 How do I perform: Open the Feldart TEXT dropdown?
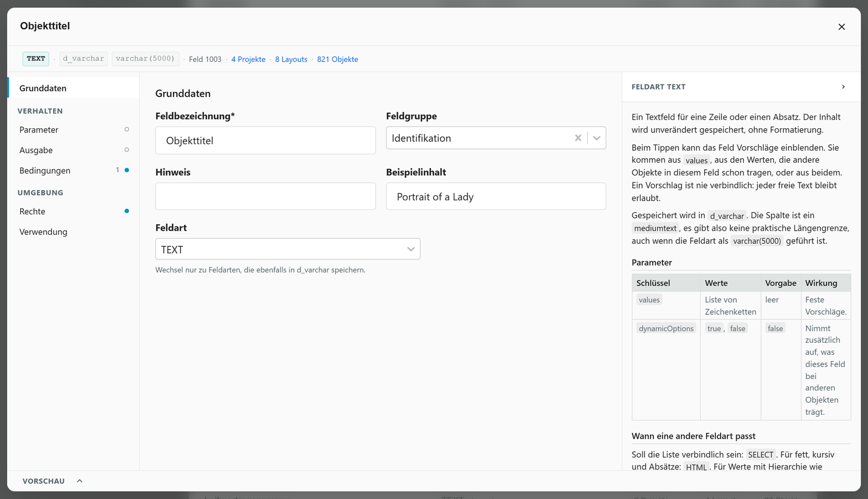click(287, 249)
